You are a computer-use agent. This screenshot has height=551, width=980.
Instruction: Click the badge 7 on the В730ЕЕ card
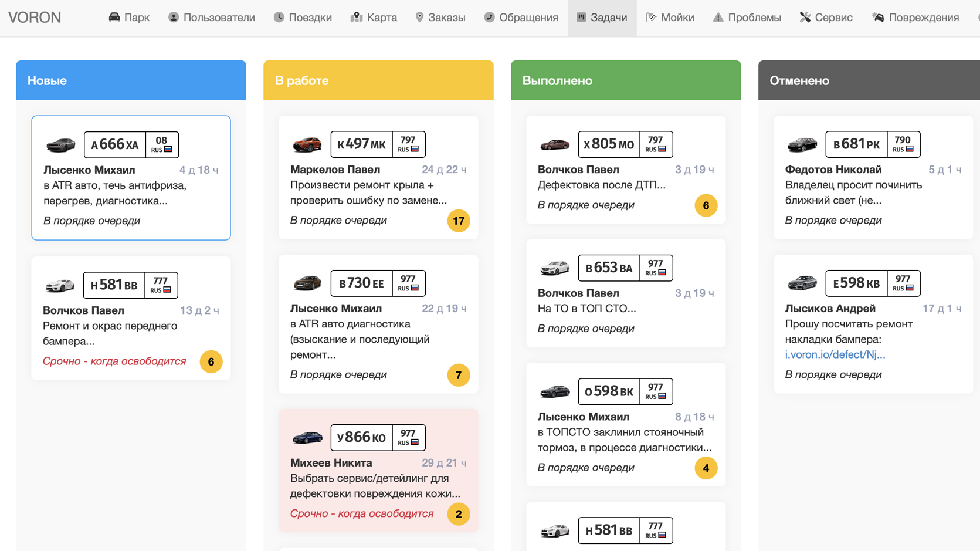pyautogui.click(x=459, y=376)
